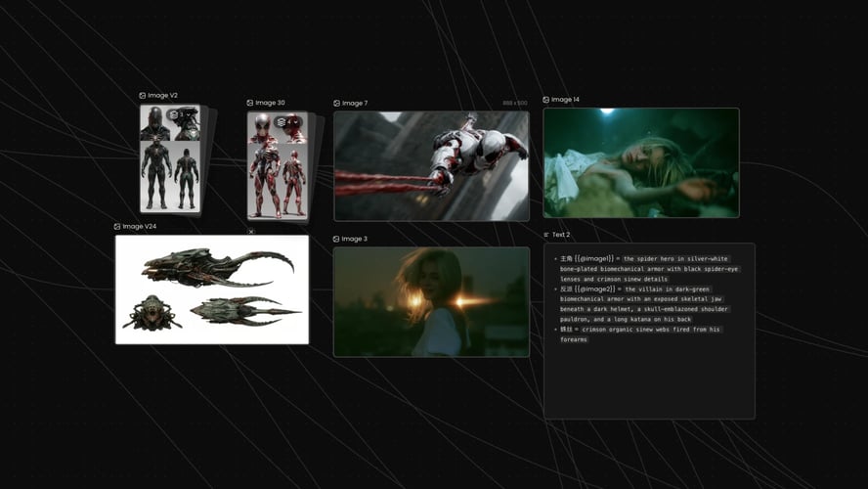Click 'lenses and crimson sinew details' line

pyautogui.click(x=614, y=279)
